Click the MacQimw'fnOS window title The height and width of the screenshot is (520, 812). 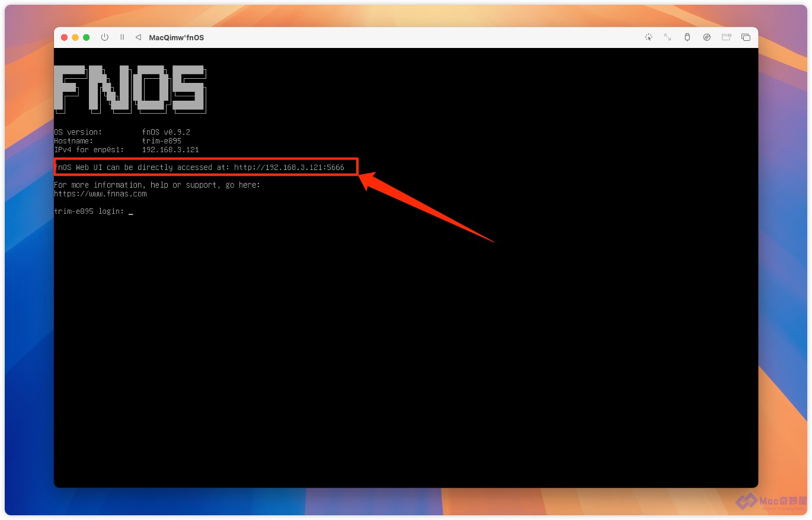(176, 38)
